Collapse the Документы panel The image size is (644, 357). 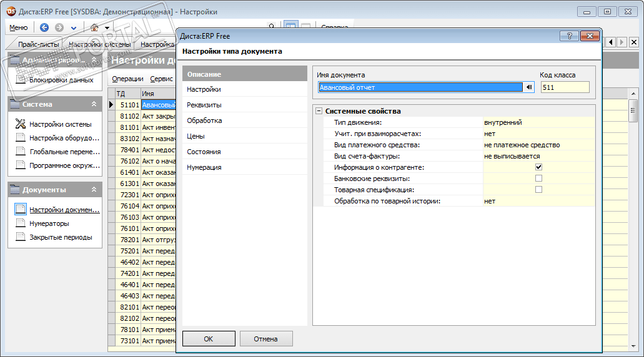click(94, 190)
